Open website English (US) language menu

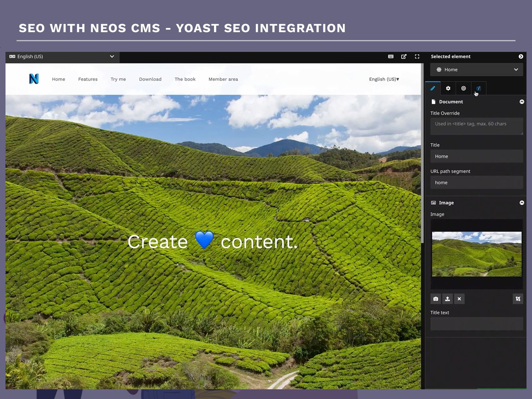click(384, 79)
